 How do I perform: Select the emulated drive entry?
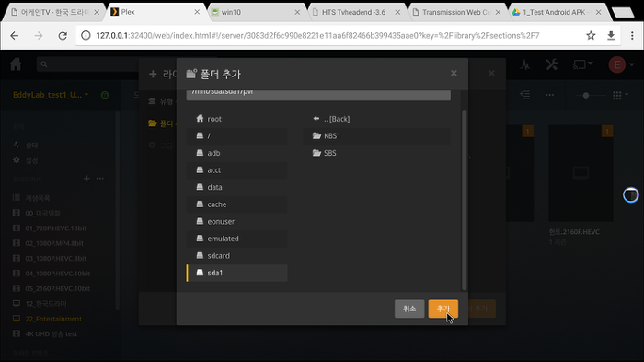point(237,239)
